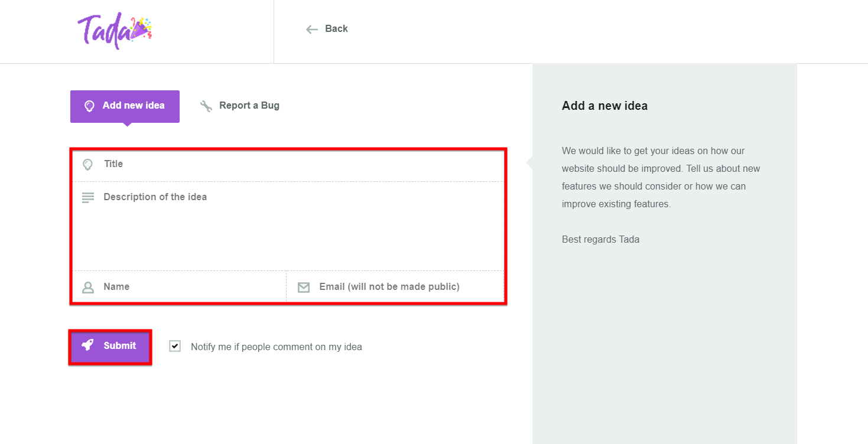Click the person icon beside Name
Image resolution: width=868 pixels, height=444 pixels.
(x=88, y=288)
